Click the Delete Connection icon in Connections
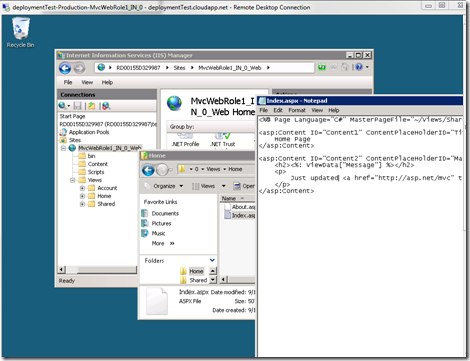The height and width of the screenshot is (361, 470). click(106, 106)
